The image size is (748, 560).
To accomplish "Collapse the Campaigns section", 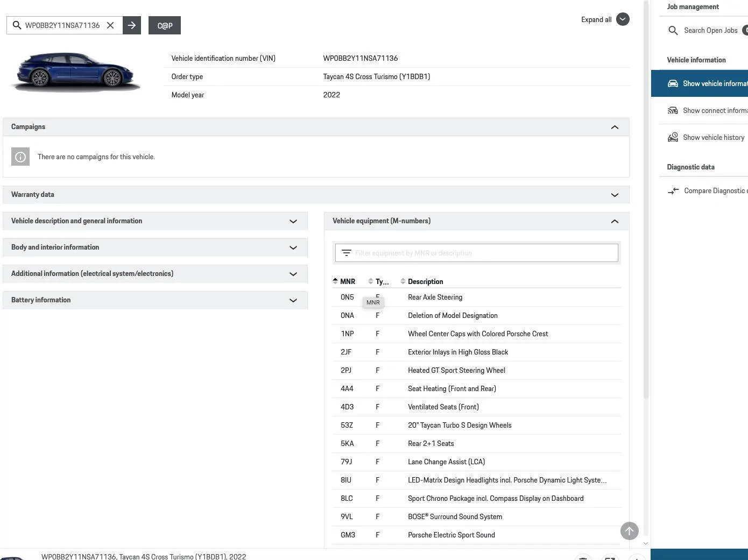I will coord(615,127).
